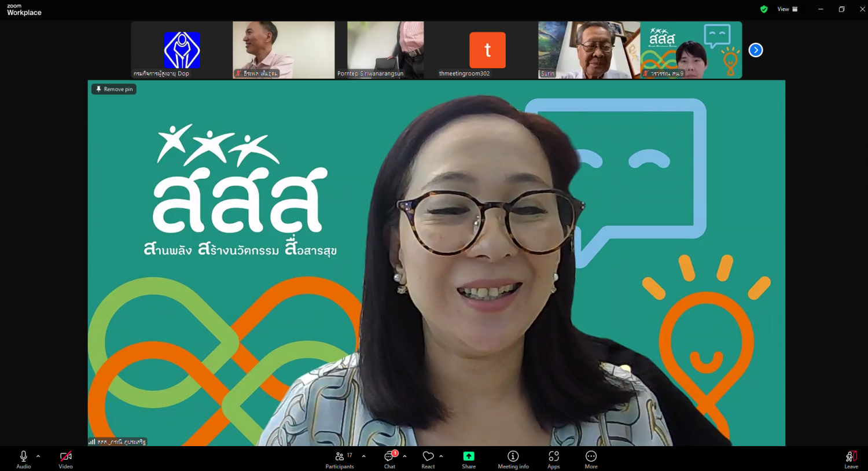Open audio options arrow next to Audio
The image size is (868, 471).
(38, 456)
